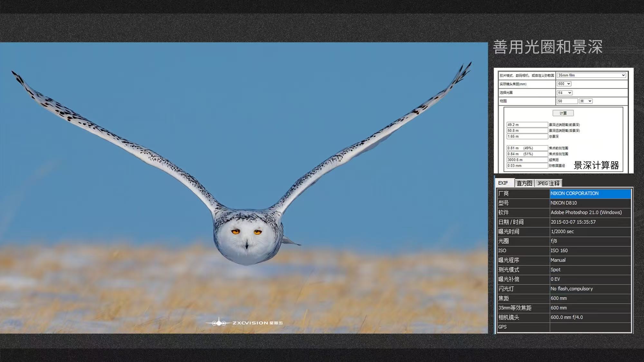
Task: Switch to the EXIF tab
Action: (504, 183)
